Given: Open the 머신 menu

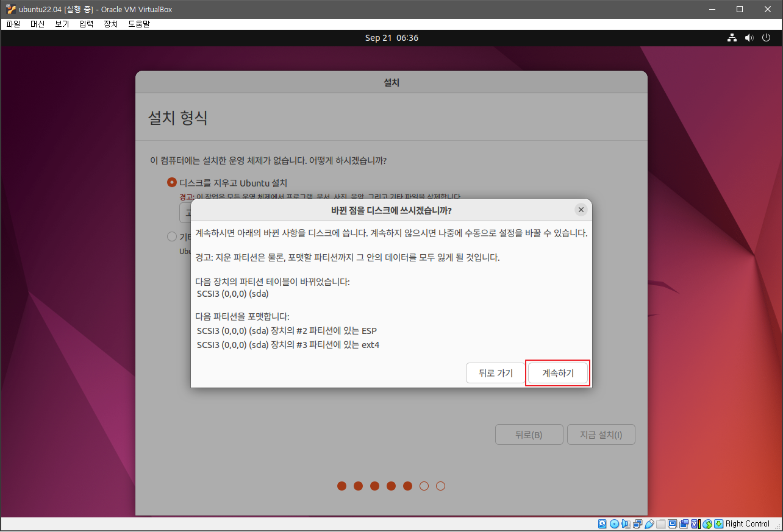Looking at the screenshot, I should pos(38,24).
